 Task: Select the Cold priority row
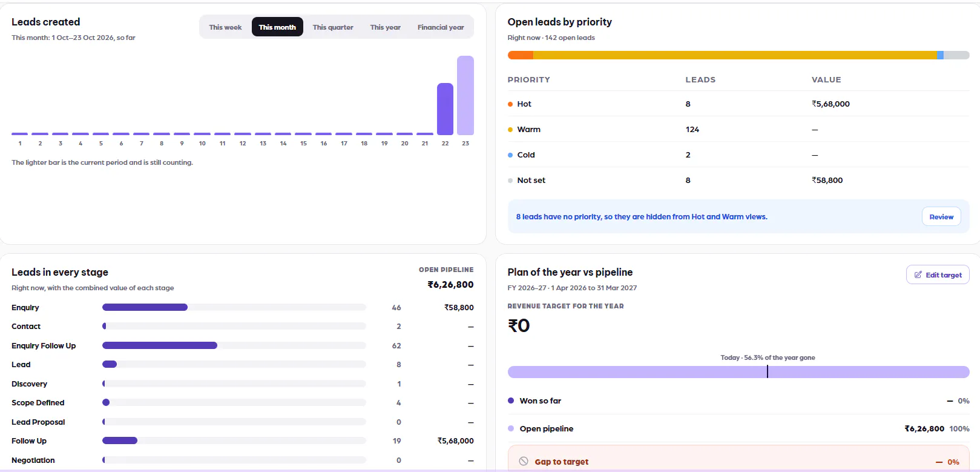click(738, 155)
